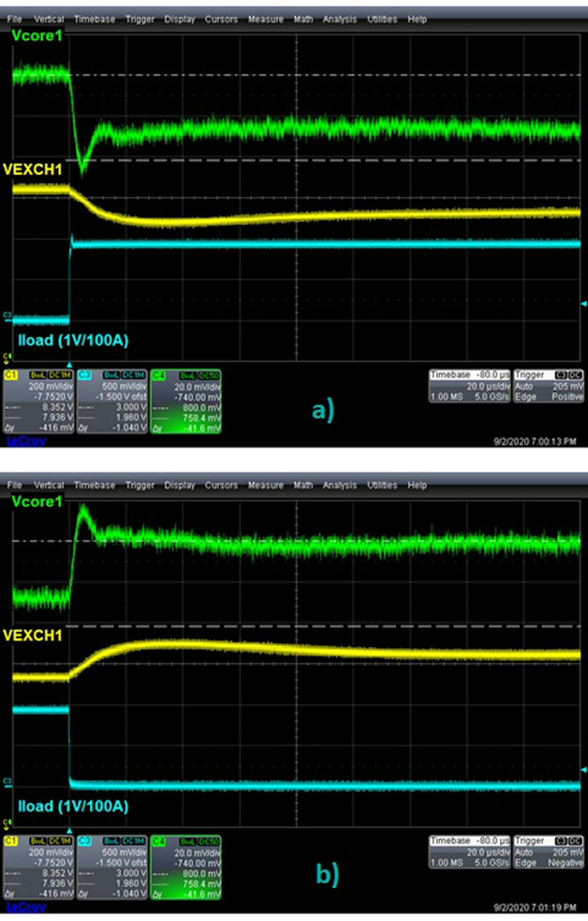The image size is (588, 921).
Task: Select the Iload (1V/100A) label in a)
Action: pyautogui.click(x=73, y=340)
